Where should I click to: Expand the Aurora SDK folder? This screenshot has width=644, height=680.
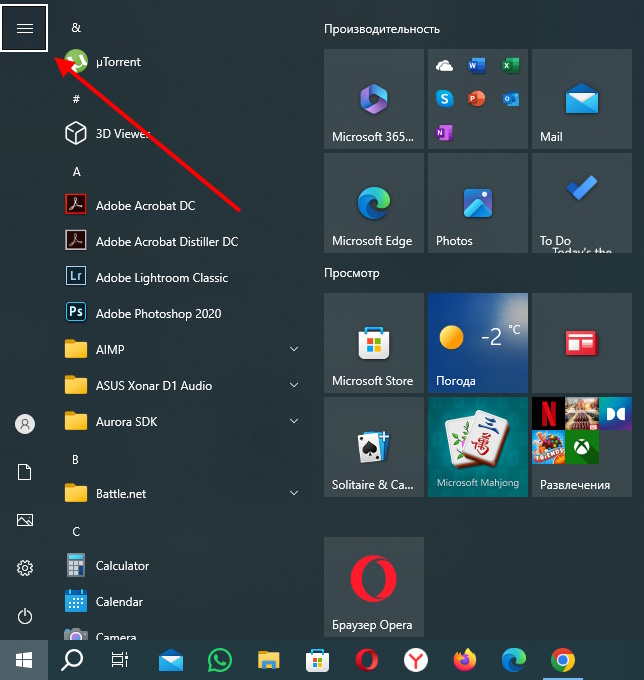click(x=182, y=421)
